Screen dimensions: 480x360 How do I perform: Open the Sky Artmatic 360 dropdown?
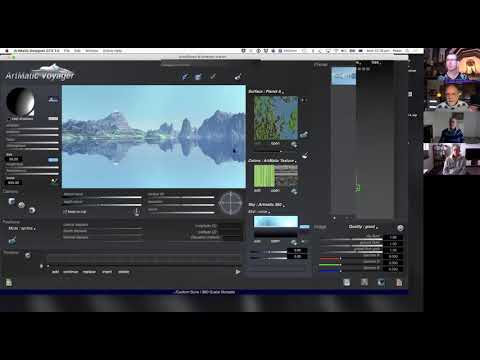click(x=266, y=204)
